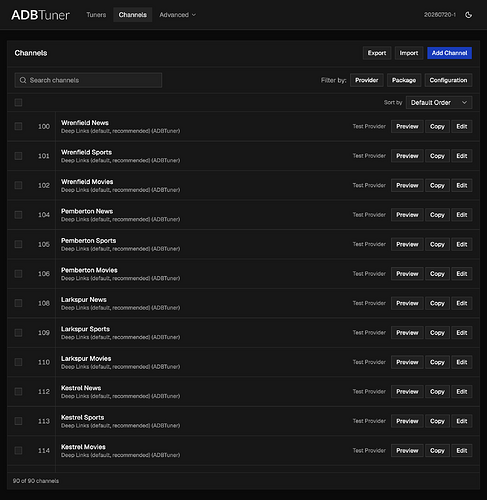The image size is (487, 500).
Task: Click channel number 104
Action: click(44, 215)
